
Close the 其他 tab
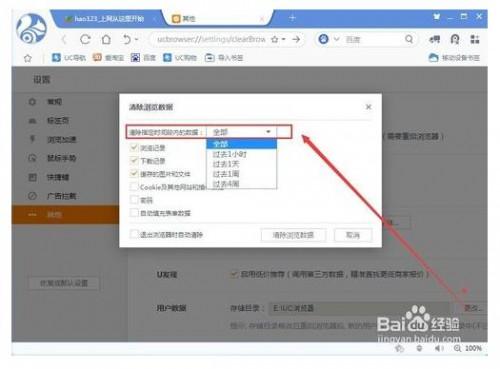pos(262,19)
